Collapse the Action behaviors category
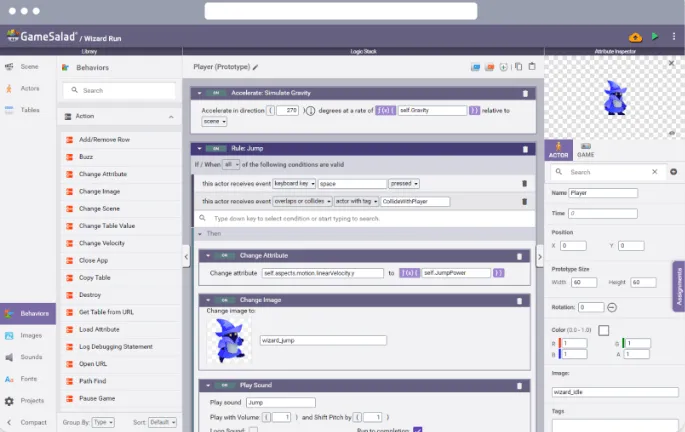This screenshot has height=432, width=685. pos(171,117)
